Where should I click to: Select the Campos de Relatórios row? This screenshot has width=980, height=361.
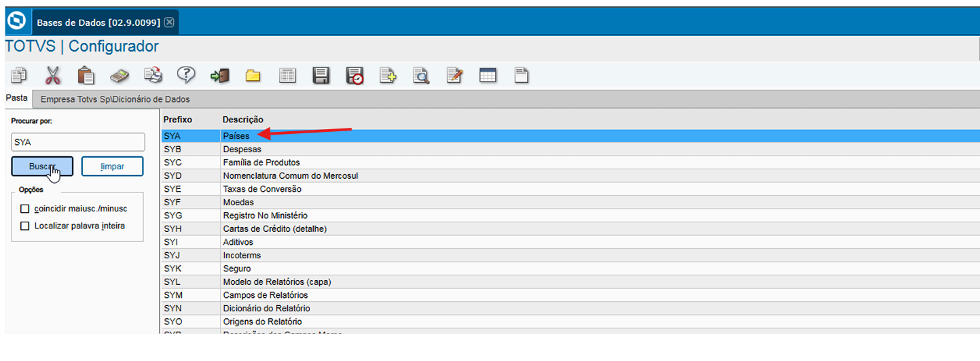(x=570, y=295)
